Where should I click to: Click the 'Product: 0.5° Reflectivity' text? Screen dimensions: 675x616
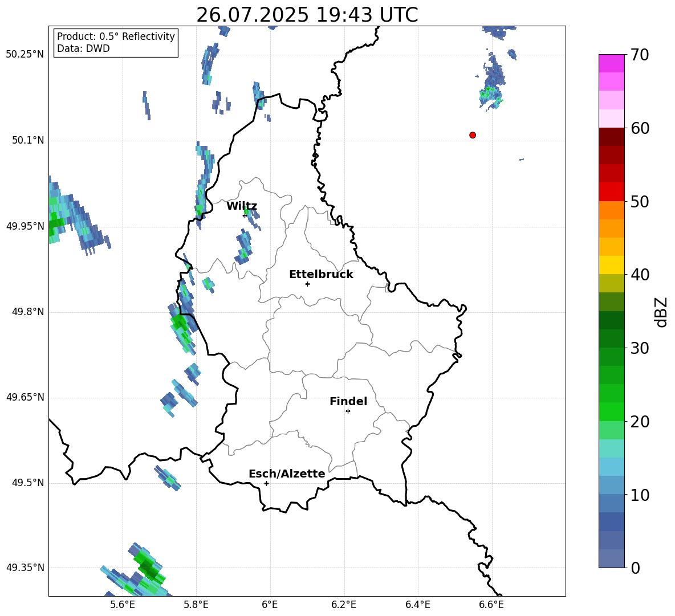tap(116, 36)
